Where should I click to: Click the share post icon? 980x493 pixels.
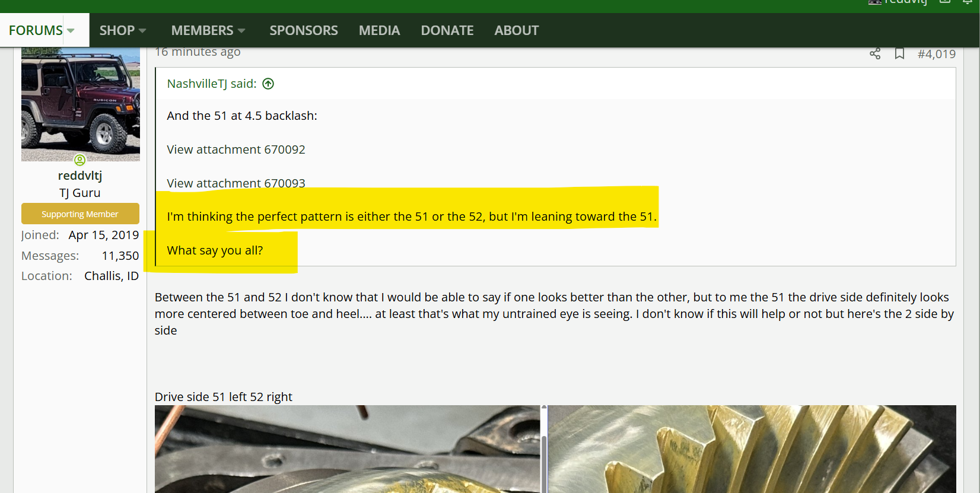(874, 54)
